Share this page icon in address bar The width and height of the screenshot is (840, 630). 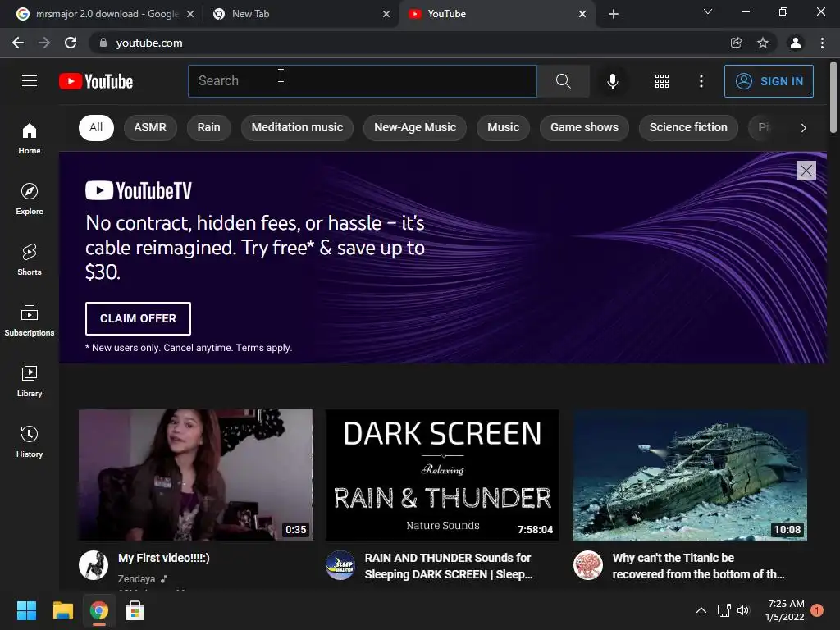pos(737,43)
